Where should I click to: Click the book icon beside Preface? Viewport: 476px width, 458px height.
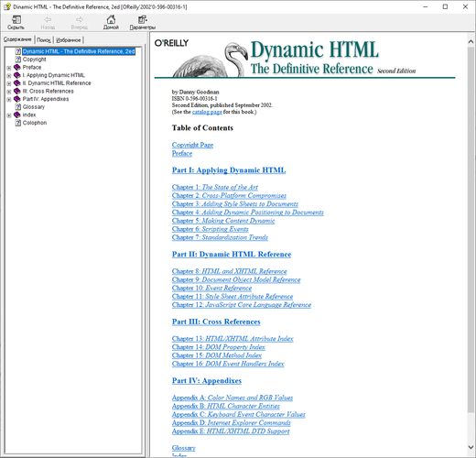17,67
